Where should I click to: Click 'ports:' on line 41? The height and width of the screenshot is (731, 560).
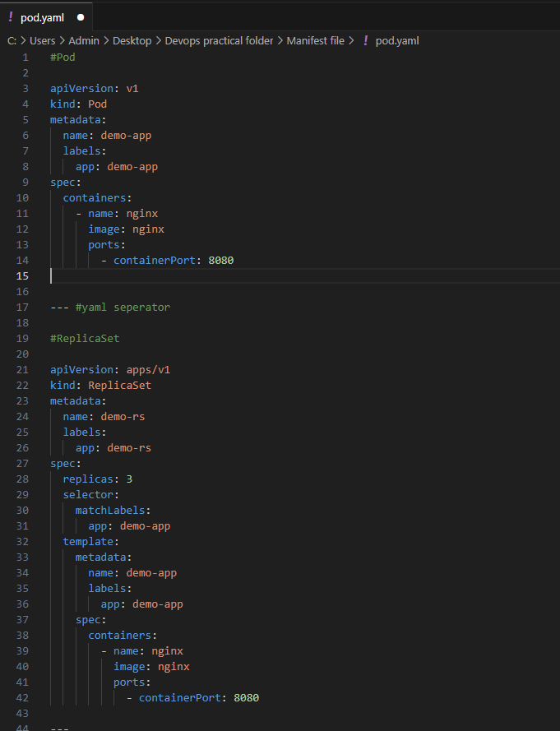coord(132,682)
